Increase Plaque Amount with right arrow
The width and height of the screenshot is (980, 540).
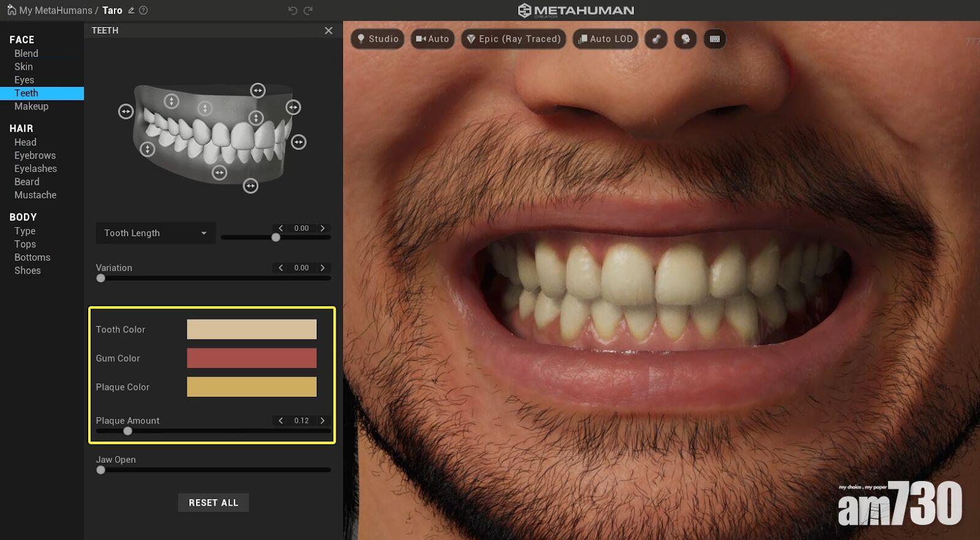[323, 421]
